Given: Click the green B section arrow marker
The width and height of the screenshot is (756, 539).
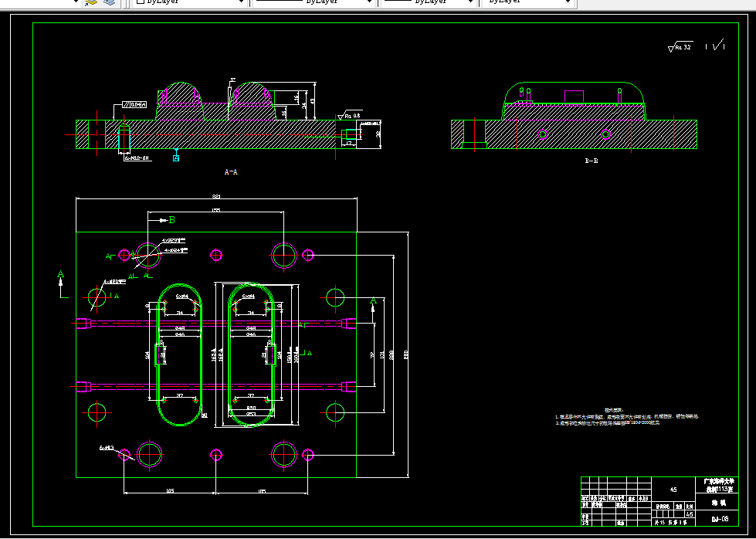Looking at the screenshot, I should pyautogui.click(x=167, y=220).
